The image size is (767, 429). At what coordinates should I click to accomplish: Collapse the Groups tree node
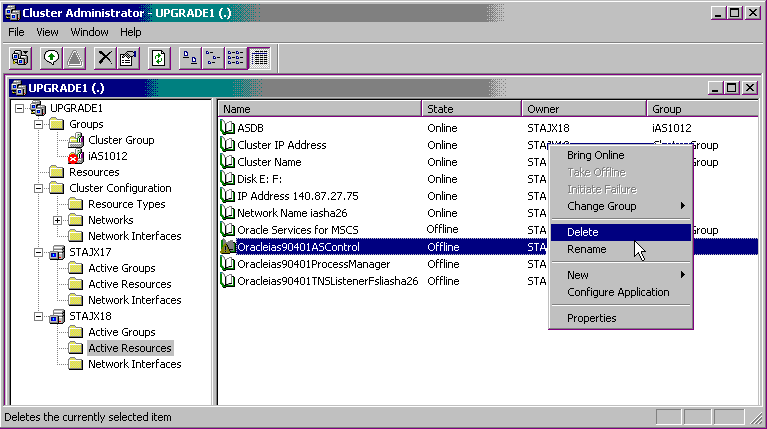pos(38,124)
